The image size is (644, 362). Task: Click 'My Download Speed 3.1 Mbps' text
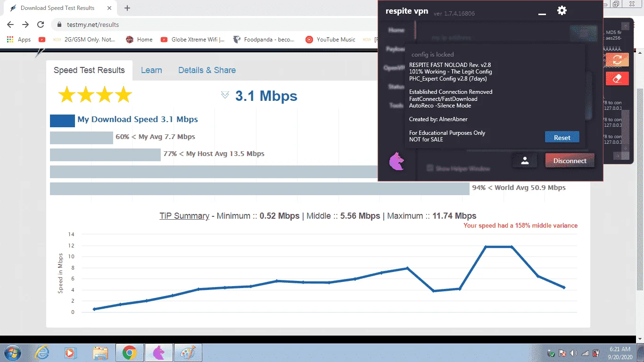pyautogui.click(x=138, y=119)
